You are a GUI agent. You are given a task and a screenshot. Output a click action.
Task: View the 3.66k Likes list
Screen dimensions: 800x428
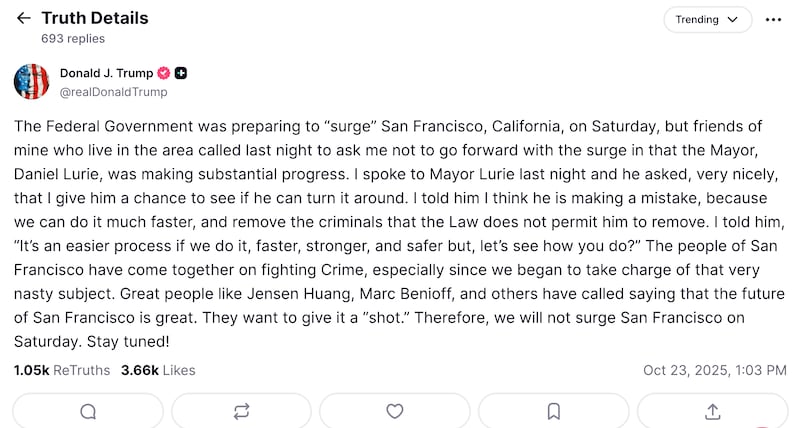pyautogui.click(x=157, y=370)
